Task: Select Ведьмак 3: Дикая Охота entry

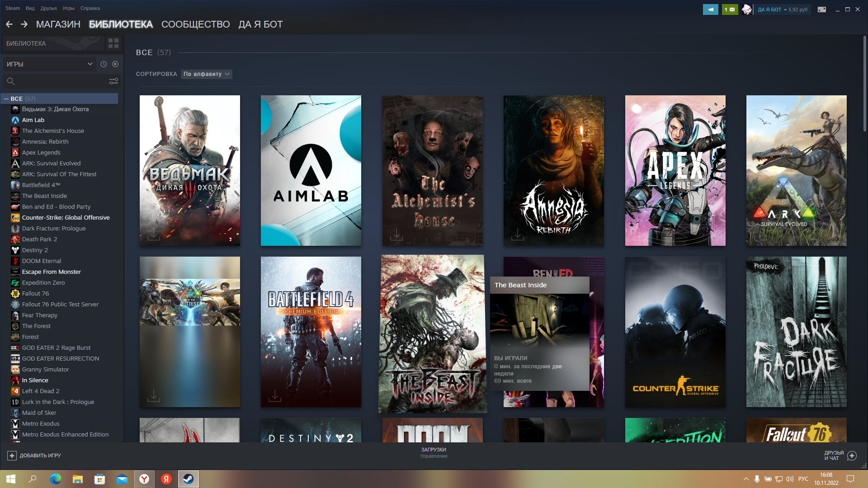Action: [55, 109]
